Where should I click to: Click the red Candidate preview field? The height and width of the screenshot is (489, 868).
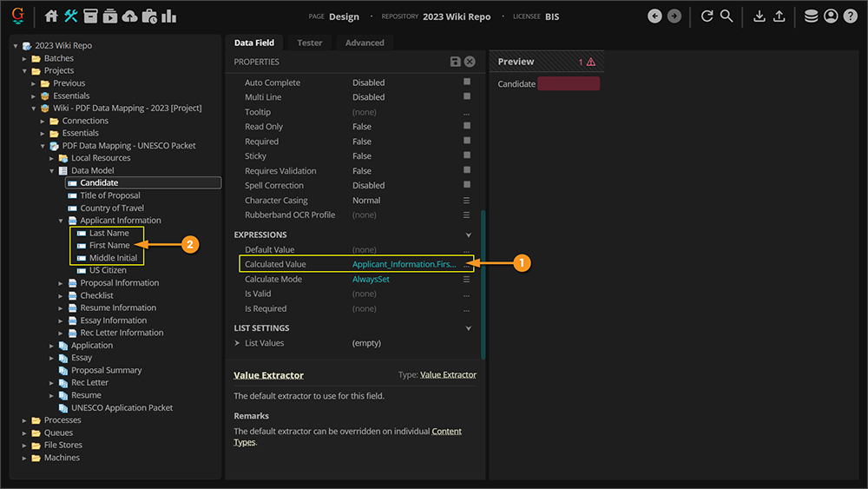(569, 84)
